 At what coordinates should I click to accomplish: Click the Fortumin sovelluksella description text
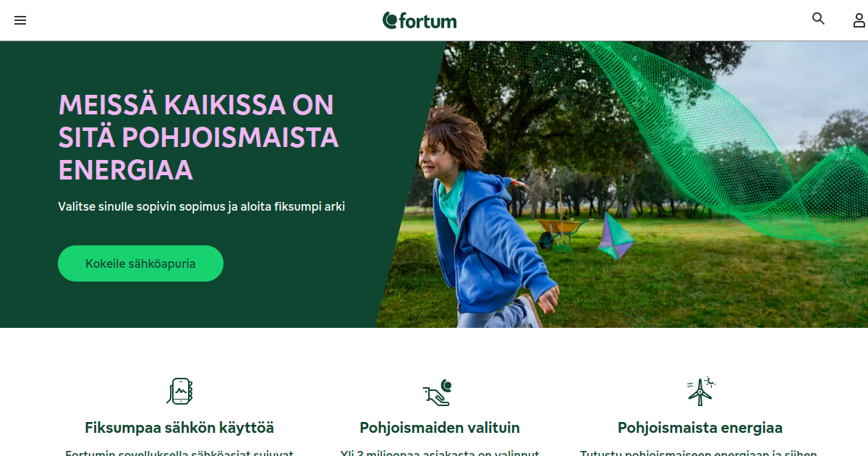179,453
